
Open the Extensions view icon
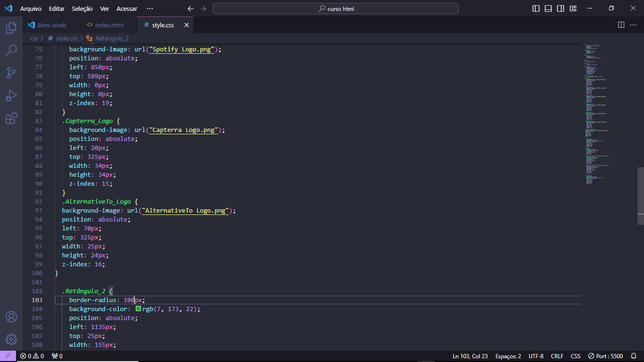tap(11, 118)
